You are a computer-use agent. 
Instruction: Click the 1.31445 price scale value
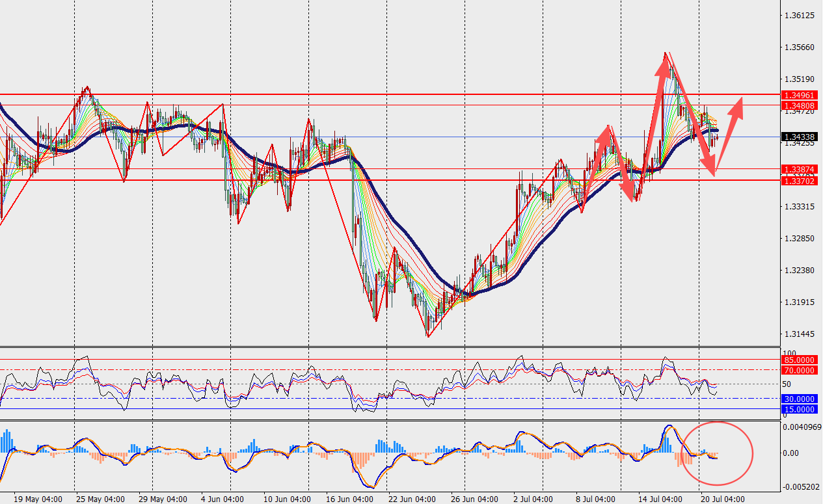(800, 334)
